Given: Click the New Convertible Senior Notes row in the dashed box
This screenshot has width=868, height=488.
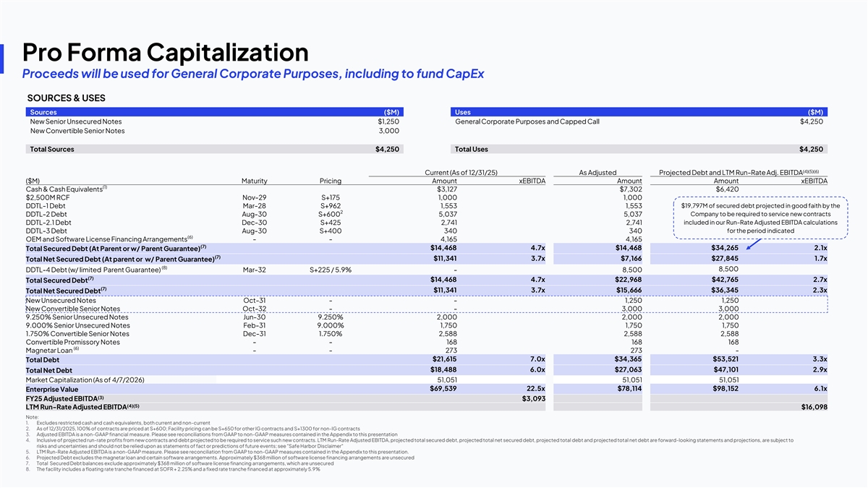Looking at the screenshot, I should pos(73,309).
